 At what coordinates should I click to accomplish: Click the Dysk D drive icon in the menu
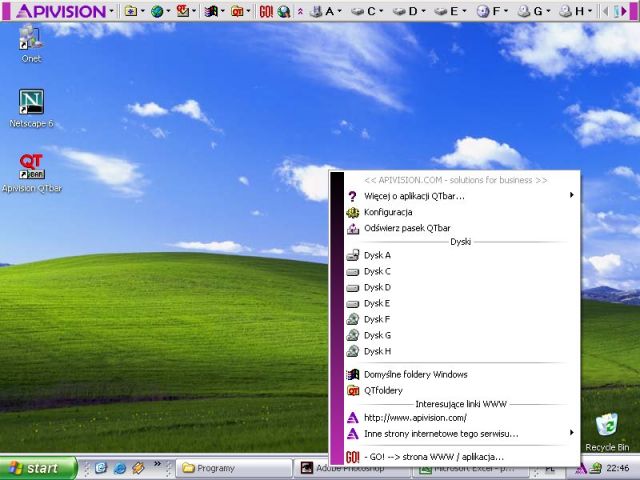(353, 288)
